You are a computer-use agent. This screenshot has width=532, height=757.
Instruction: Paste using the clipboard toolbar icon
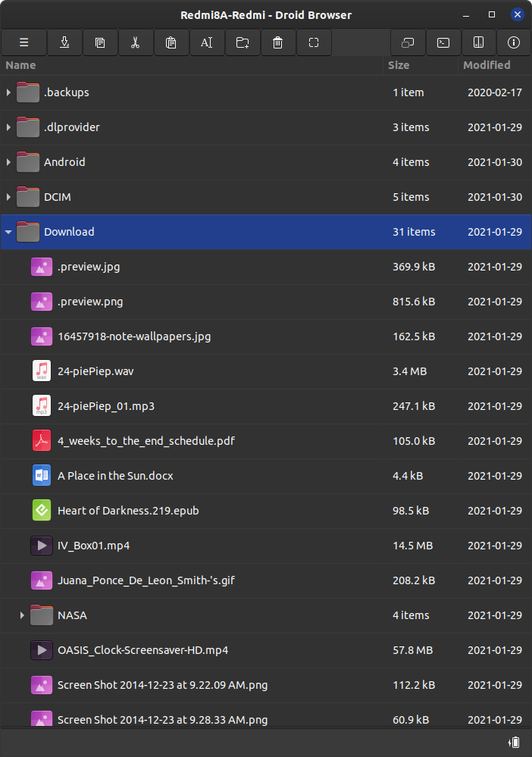[171, 42]
